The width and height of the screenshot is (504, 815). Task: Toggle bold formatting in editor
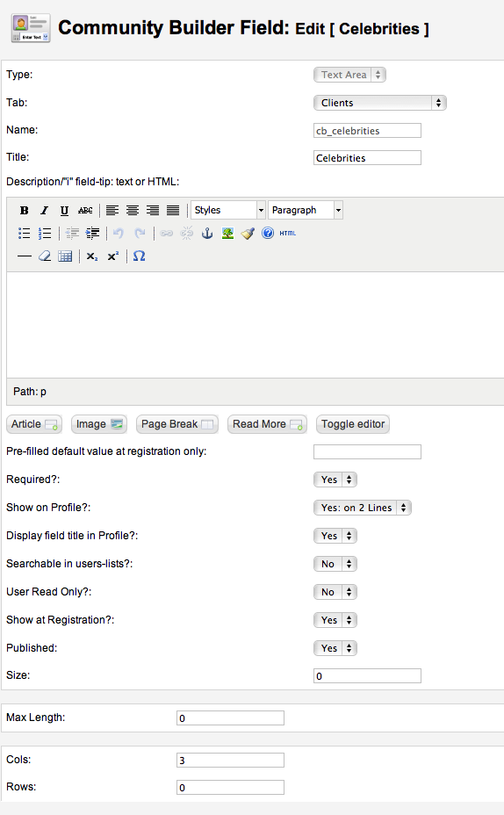24,211
